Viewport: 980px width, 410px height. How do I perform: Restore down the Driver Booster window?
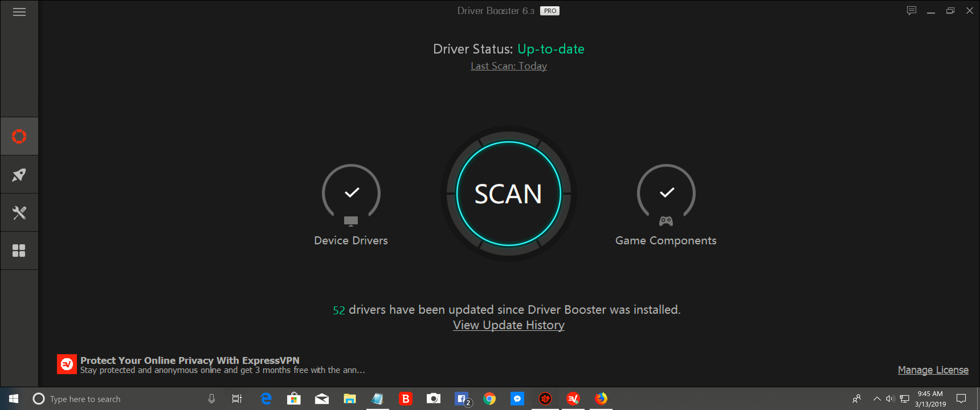tap(950, 11)
